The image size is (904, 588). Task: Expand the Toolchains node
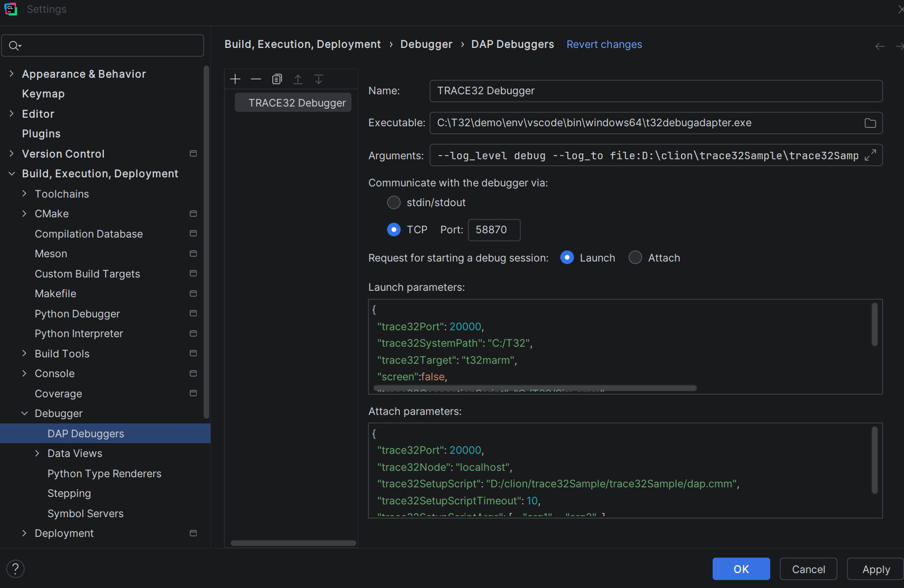[24, 193]
